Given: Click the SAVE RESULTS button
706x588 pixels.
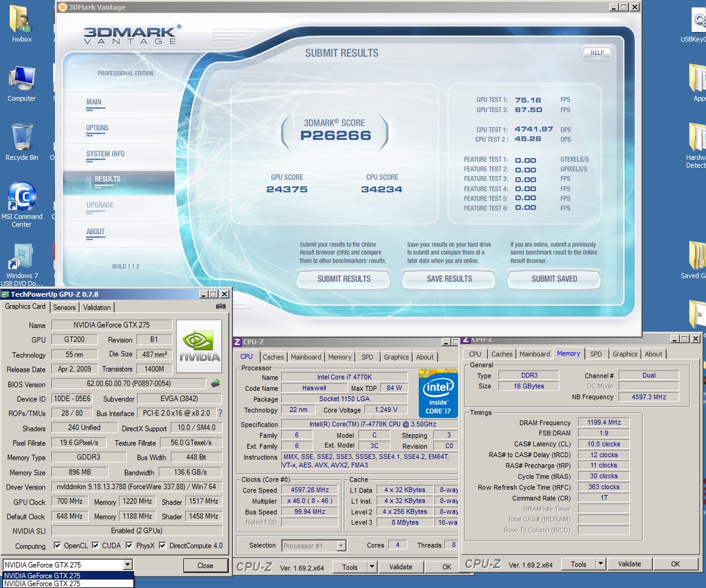Looking at the screenshot, I should click(449, 279).
